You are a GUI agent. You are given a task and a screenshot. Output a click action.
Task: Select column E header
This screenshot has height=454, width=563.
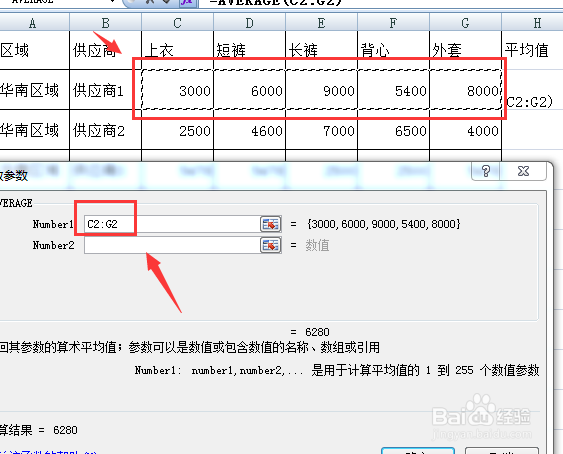click(x=321, y=23)
